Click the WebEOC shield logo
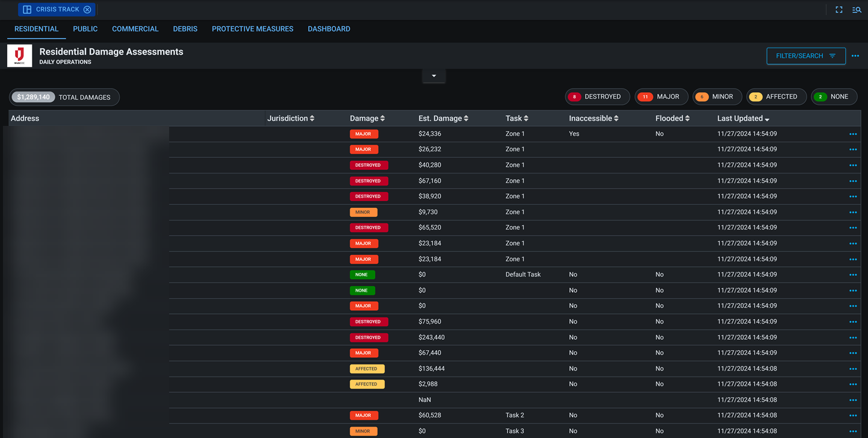This screenshot has height=438, width=868. [19, 55]
